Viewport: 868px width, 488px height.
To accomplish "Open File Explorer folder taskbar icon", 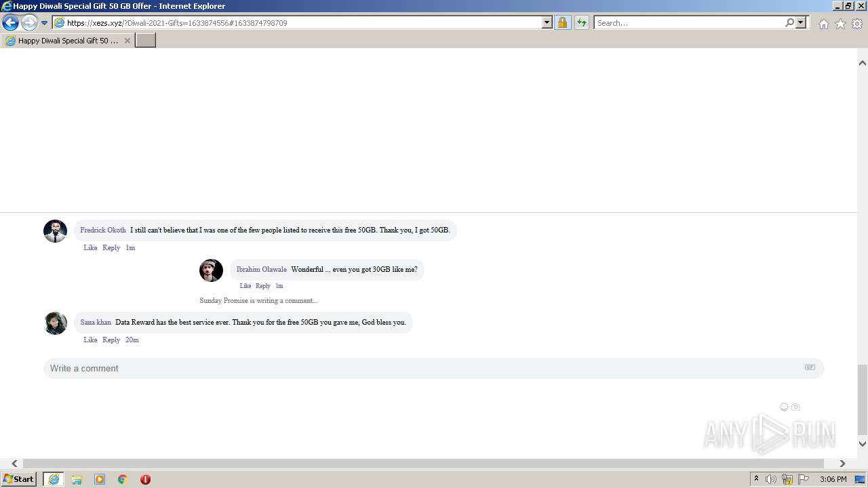I will click(77, 479).
